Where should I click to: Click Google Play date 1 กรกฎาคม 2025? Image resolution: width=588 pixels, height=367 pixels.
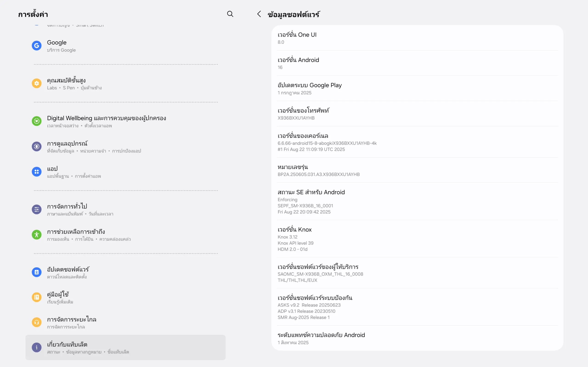(294, 93)
